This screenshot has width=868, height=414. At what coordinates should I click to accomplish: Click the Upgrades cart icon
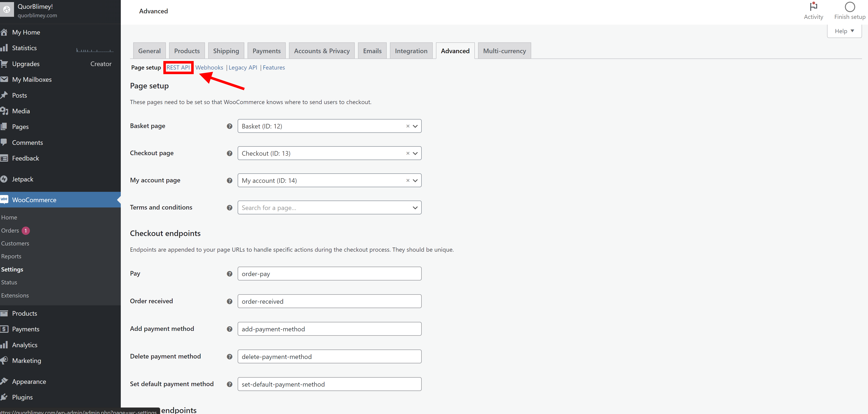point(4,64)
